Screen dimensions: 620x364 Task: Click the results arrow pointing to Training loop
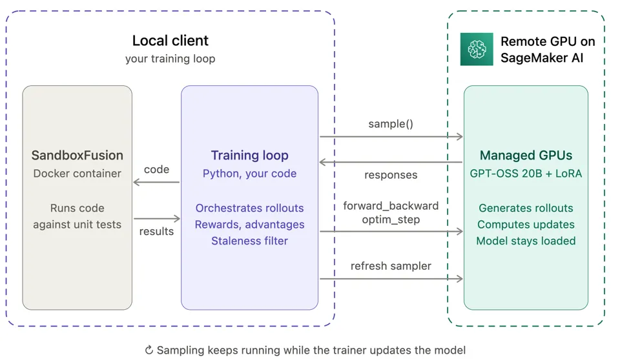pyautogui.click(x=157, y=219)
